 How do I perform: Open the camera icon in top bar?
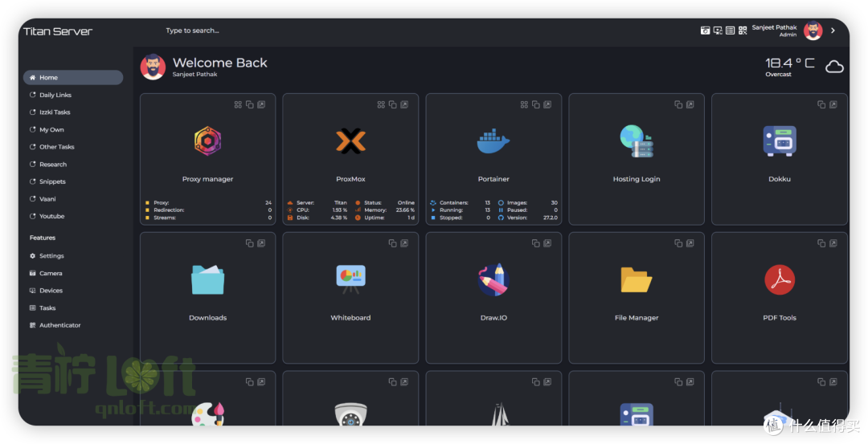[x=706, y=31]
